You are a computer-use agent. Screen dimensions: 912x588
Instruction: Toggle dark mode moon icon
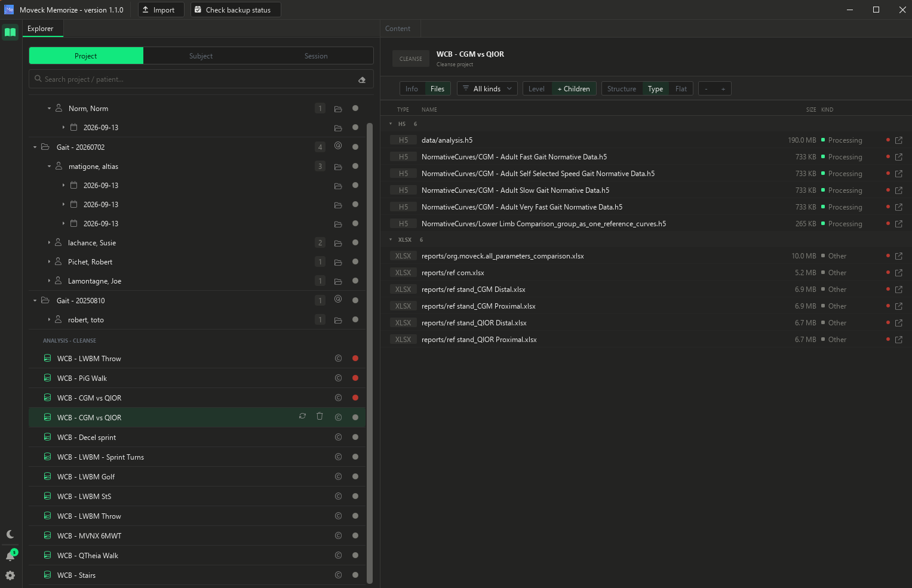pos(10,534)
